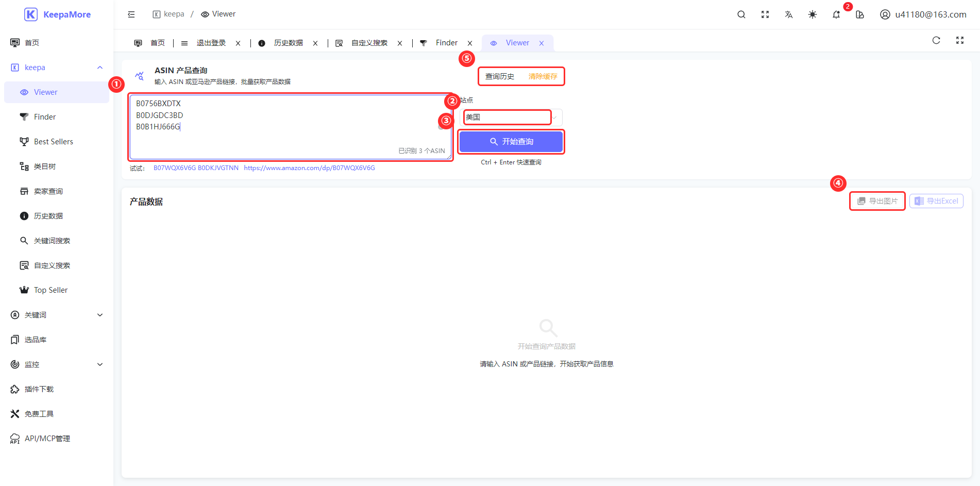The width and height of the screenshot is (980, 486).
Task: Open 选品库 in the sidebar
Action: [57, 340]
